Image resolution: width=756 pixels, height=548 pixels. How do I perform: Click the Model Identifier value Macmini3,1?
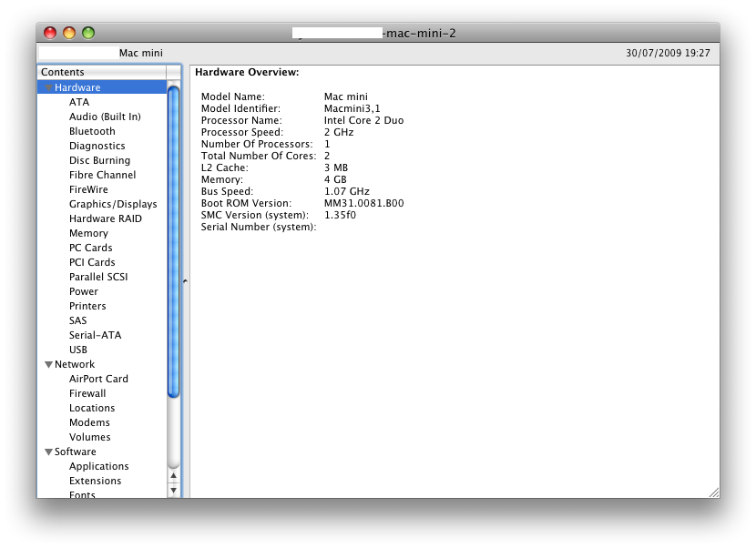(x=352, y=108)
